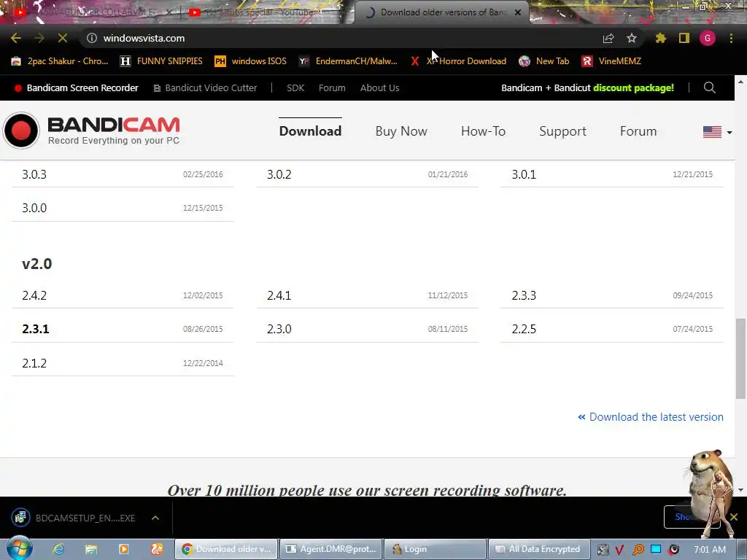The height and width of the screenshot is (560, 747).
Task: Click the orange magnifier tray icon
Action: point(638,550)
